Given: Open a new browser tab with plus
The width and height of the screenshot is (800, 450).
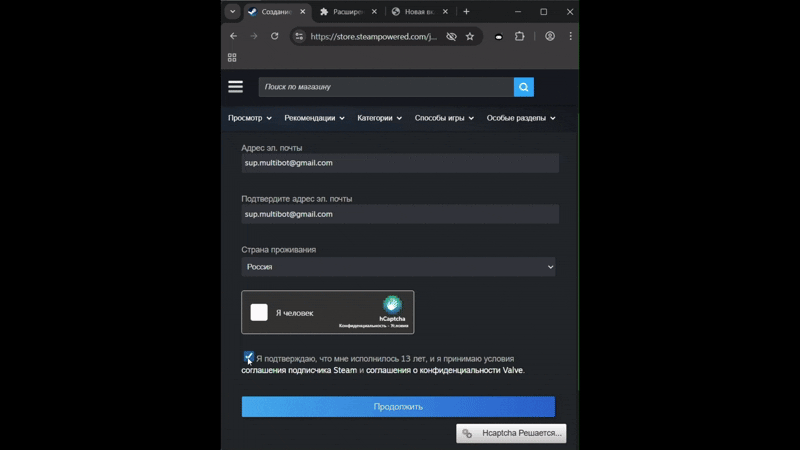Looking at the screenshot, I should pyautogui.click(x=466, y=12).
